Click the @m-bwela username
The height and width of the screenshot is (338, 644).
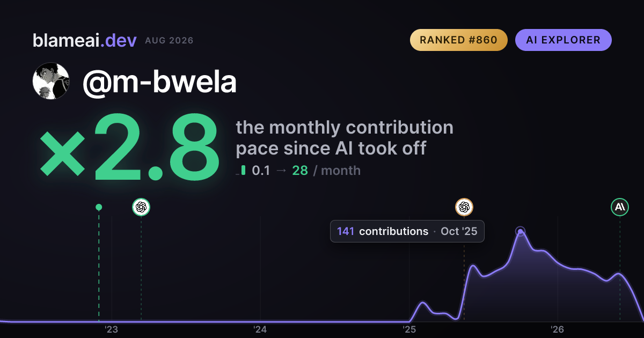(159, 82)
